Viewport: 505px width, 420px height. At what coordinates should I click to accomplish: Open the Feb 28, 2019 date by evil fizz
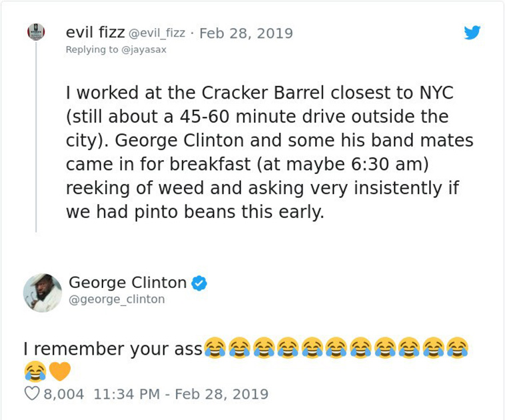pyautogui.click(x=246, y=33)
